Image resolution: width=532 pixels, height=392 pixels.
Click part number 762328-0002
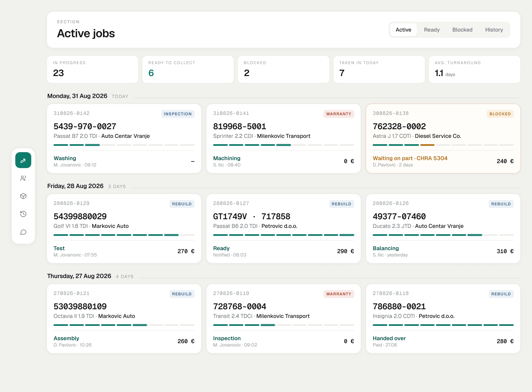[x=399, y=126]
